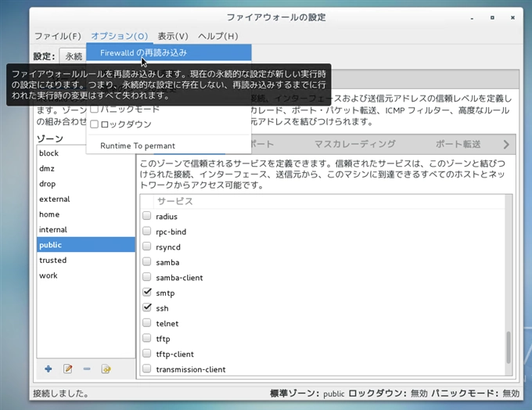Viewport: 532px width, 410px height.
Task: Open the ヘルプ(H) menu
Action: pyautogui.click(x=217, y=36)
